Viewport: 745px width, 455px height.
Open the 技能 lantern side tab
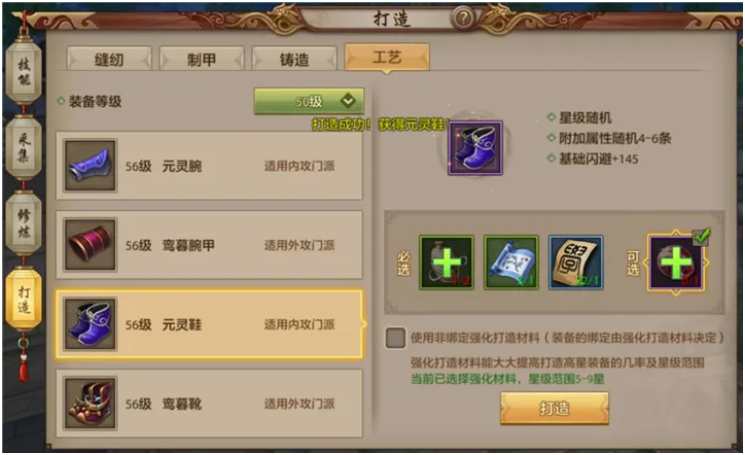(x=24, y=72)
